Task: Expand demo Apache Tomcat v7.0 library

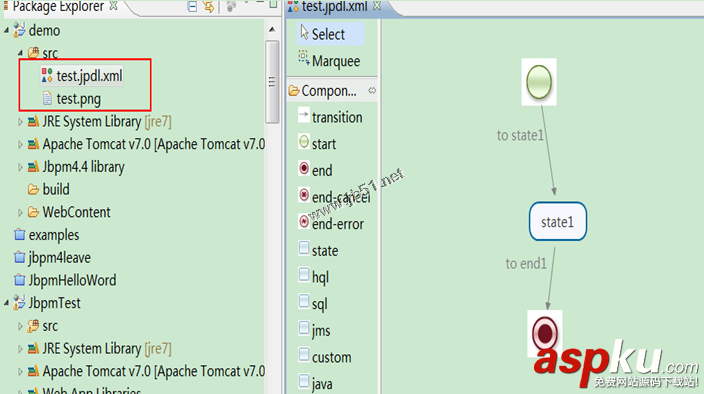Action: coord(20,144)
